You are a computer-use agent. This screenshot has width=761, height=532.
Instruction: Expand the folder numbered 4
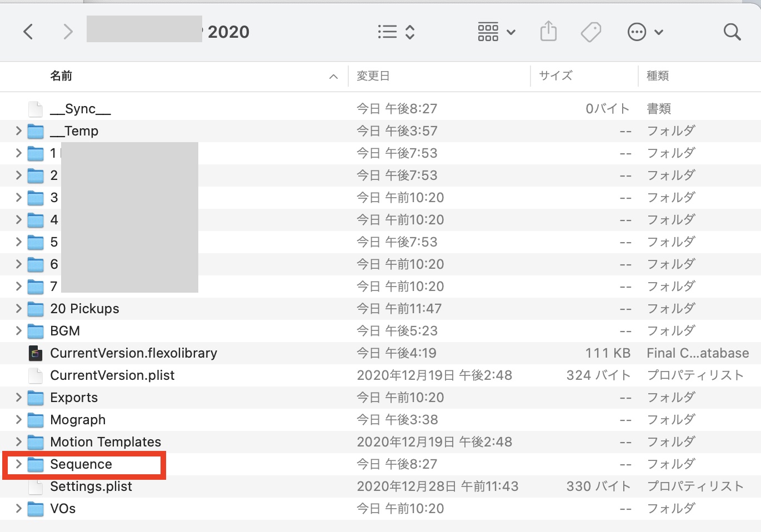(x=18, y=220)
